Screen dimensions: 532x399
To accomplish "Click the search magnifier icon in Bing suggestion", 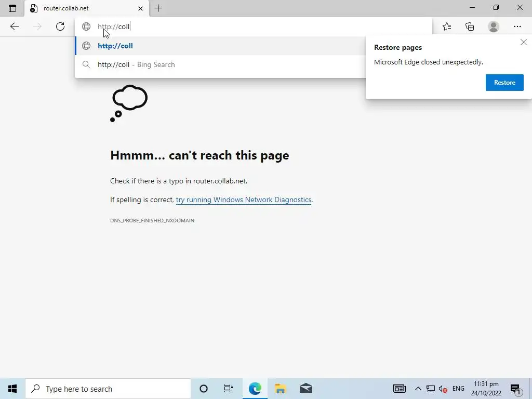I will pos(86,64).
